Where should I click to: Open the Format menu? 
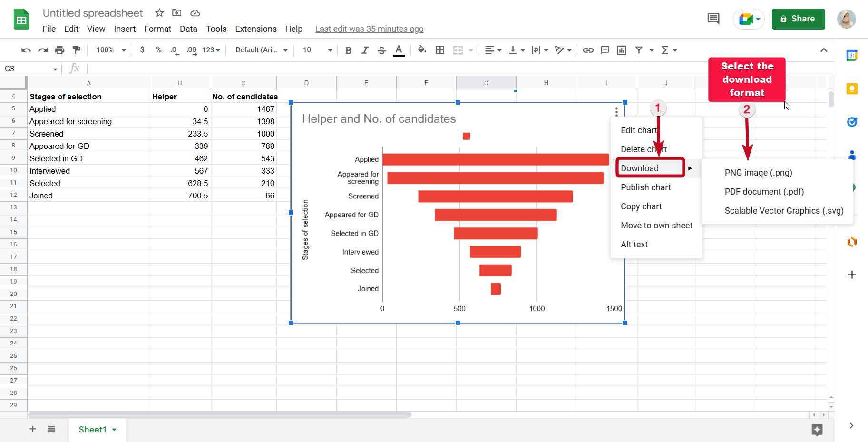(157, 29)
